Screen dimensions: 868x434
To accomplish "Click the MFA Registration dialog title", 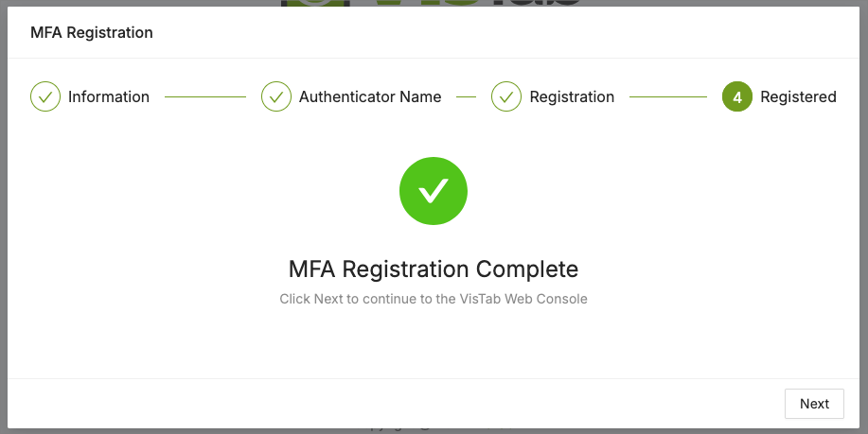I will tap(92, 33).
